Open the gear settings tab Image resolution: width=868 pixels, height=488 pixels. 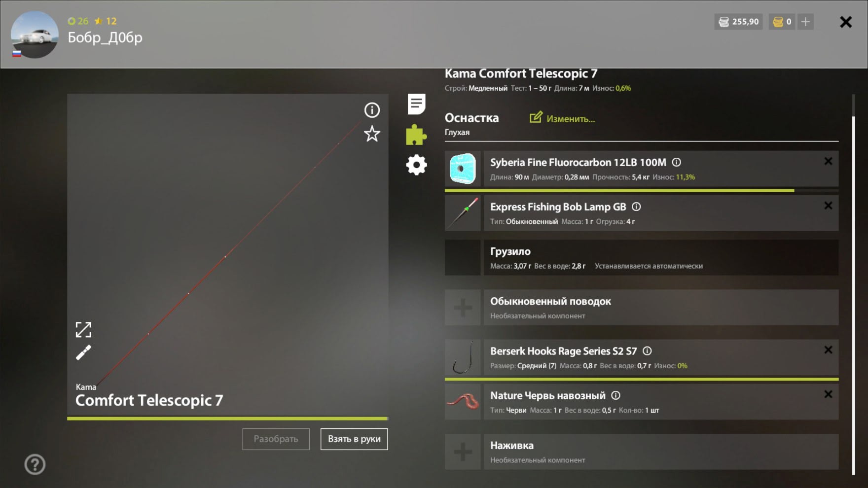click(416, 165)
